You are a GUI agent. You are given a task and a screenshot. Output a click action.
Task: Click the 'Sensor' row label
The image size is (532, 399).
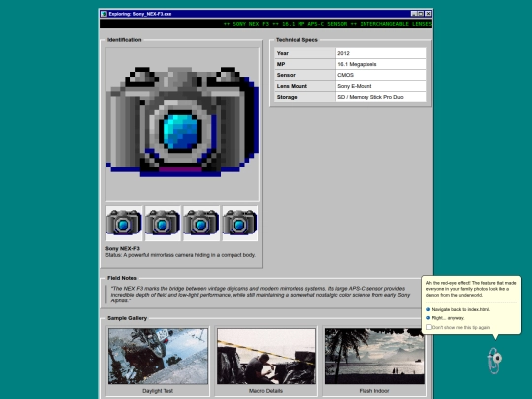tap(304, 75)
